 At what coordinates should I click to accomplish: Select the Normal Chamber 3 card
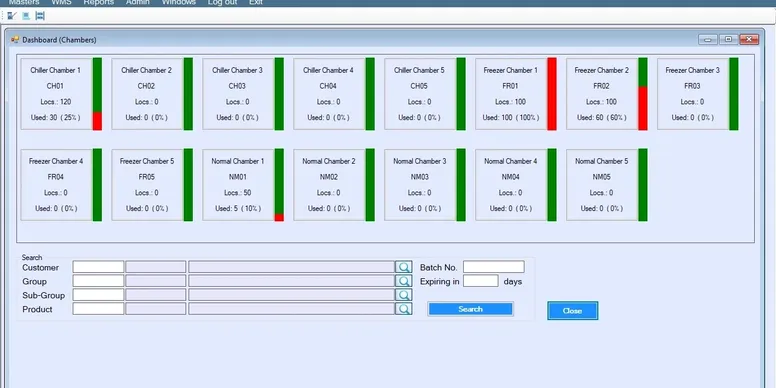pyautogui.click(x=420, y=185)
